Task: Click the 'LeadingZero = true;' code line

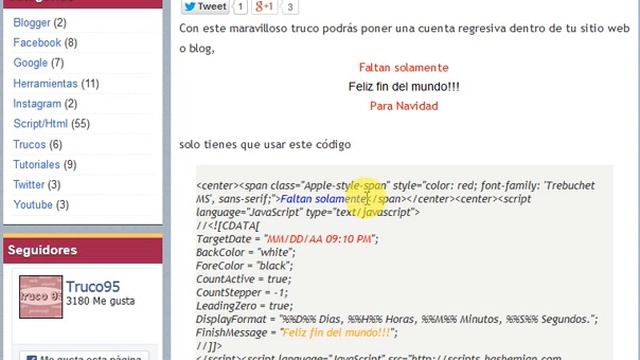Action: 244,305
